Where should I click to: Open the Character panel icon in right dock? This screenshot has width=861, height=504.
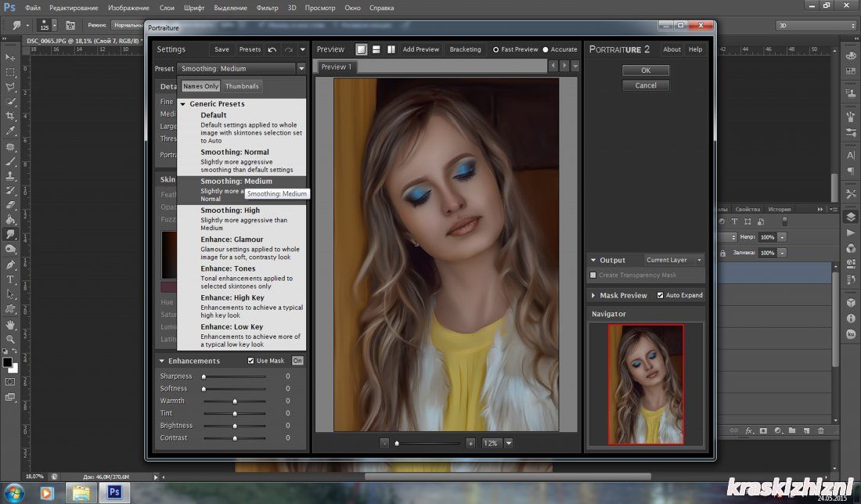851,156
